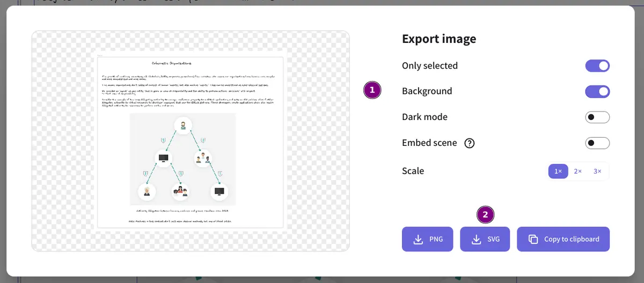Screen dimensions: 644x283
Task: Select the 2× scale option
Action: pyautogui.click(x=578, y=171)
